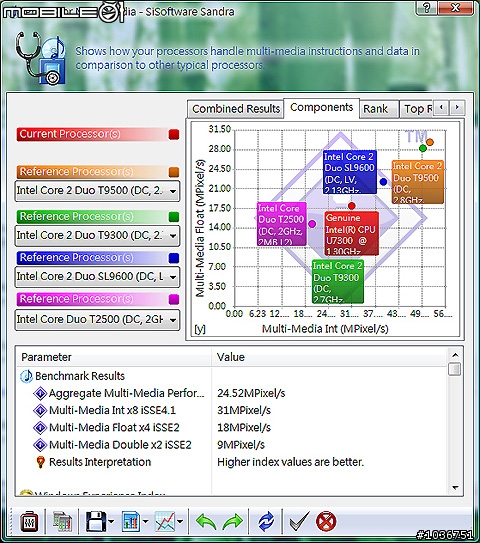
Task: Click 'Higher index values are better.' text
Action: (x=290, y=462)
